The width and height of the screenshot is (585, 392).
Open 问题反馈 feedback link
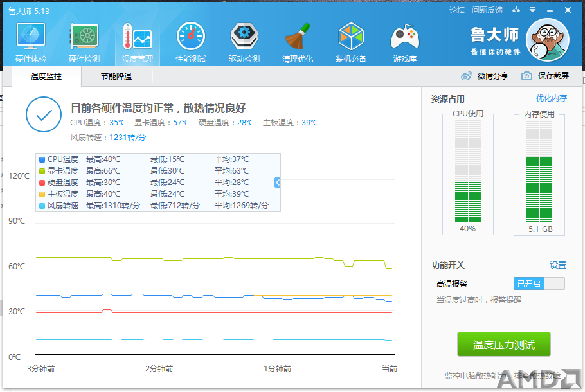coord(487,10)
